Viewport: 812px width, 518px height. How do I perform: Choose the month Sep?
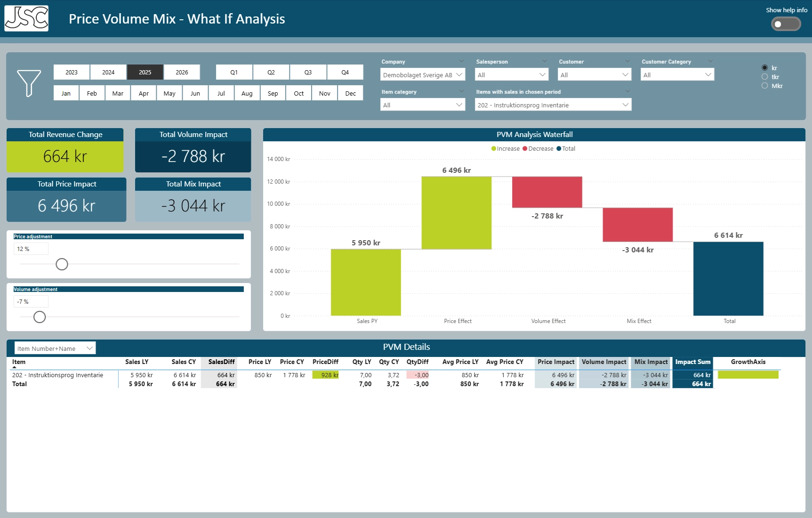point(273,93)
